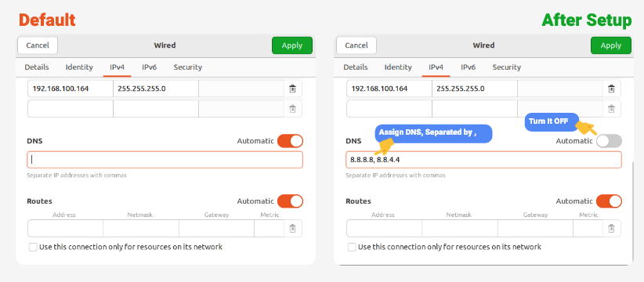The width and height of the screenshot is (644, 282).
Task: Click Routes Address field in After Setup panel
Action: 385,229
